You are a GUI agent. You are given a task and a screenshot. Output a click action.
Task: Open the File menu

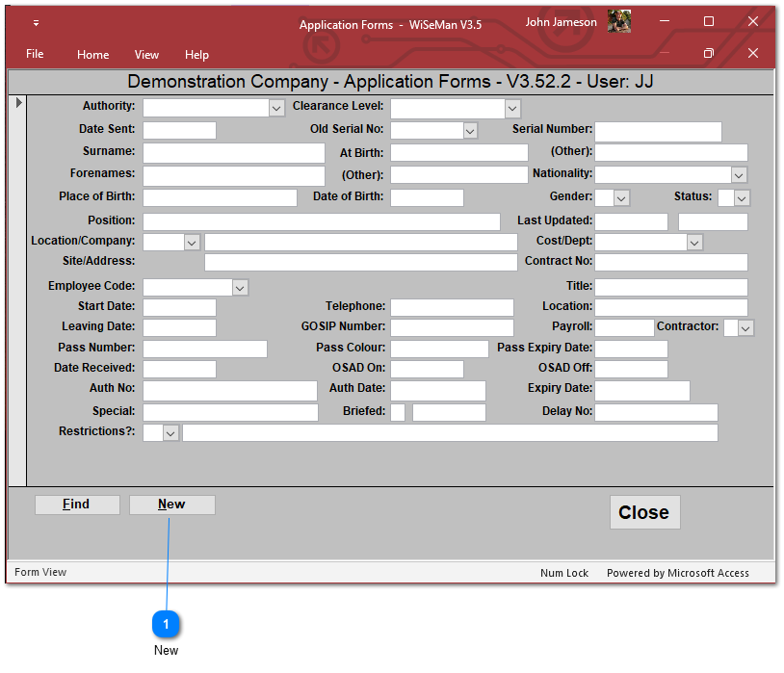pyautogui.click(x=35, y=55)
